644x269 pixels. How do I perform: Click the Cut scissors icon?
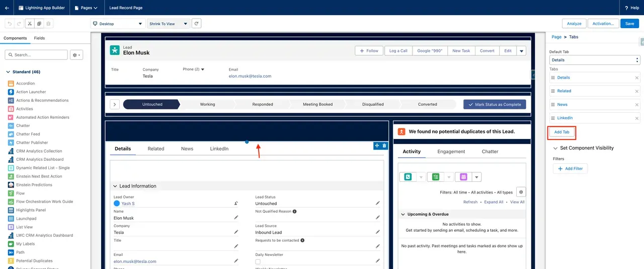pos(30,24)
